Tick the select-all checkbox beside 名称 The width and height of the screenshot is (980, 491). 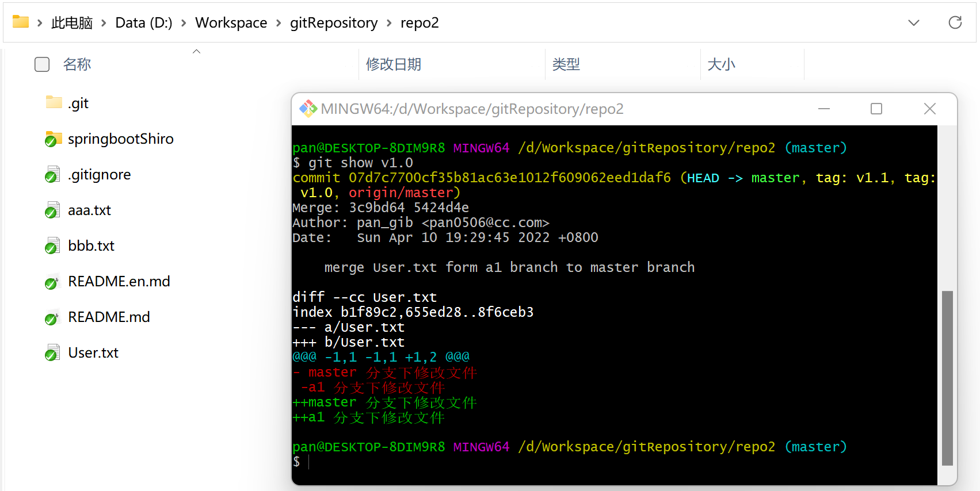point(42,64)
